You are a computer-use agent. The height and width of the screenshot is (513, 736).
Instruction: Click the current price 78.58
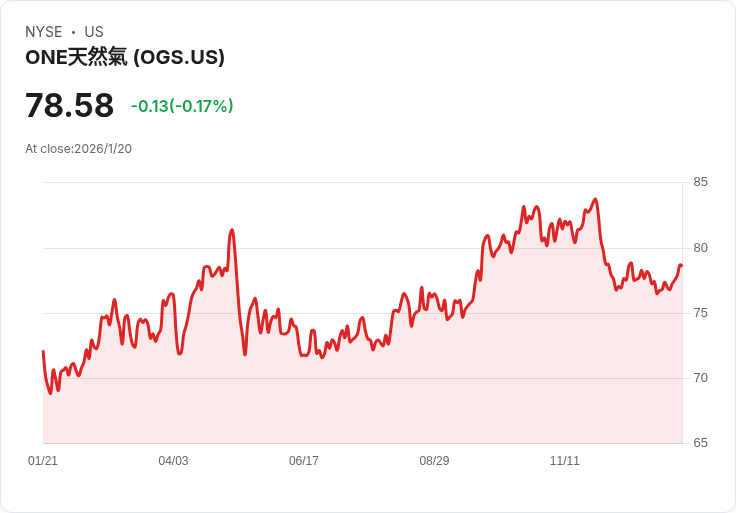(69, 105)
